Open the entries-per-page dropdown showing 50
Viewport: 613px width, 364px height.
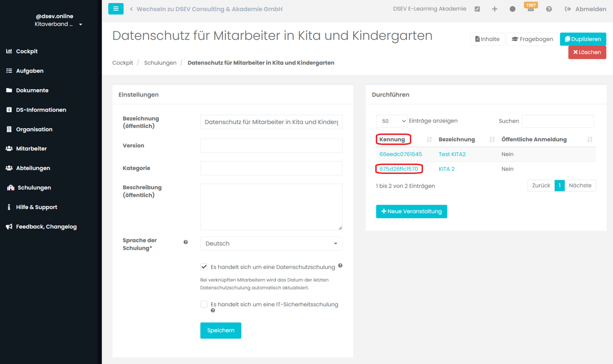coord(391,121)
